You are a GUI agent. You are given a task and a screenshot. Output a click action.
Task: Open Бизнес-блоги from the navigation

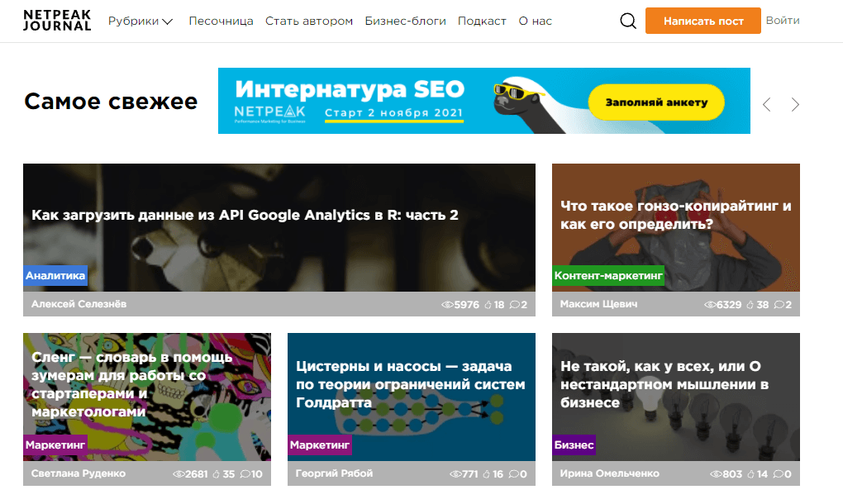click(404, 21)
